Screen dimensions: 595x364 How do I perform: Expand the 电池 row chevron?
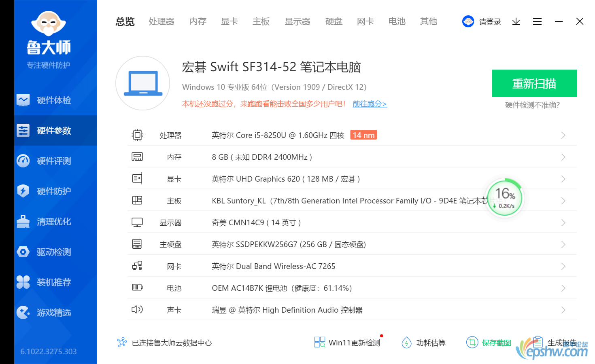(563, 288)
